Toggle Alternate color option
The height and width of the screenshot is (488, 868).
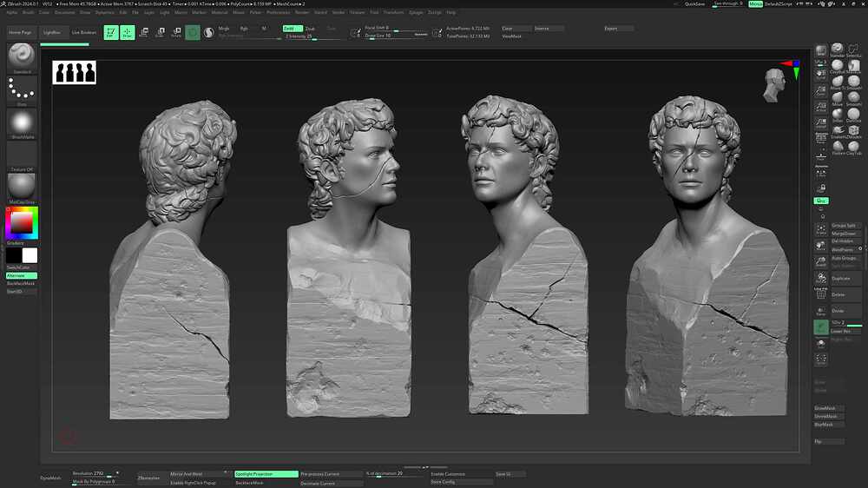point(22,275)
